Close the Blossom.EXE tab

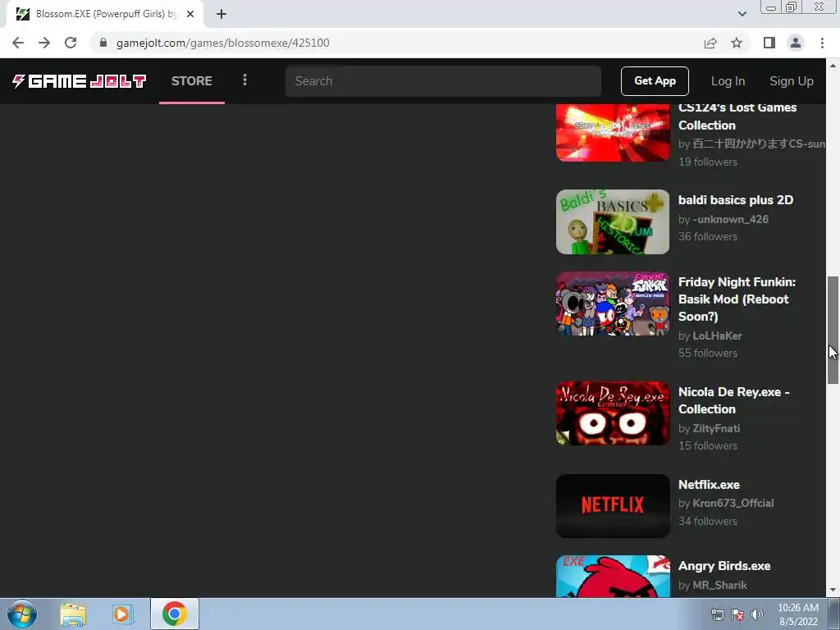click(190, 14)
